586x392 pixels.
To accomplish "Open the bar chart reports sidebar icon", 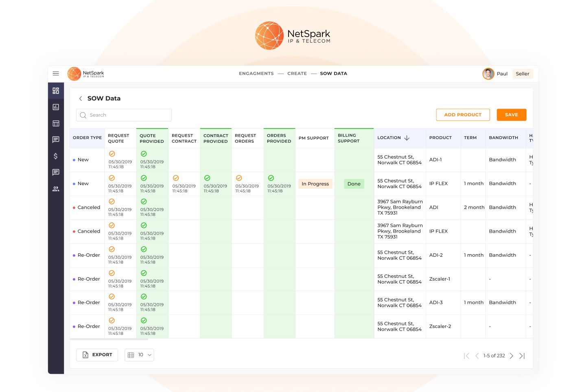I will [56, 107].
